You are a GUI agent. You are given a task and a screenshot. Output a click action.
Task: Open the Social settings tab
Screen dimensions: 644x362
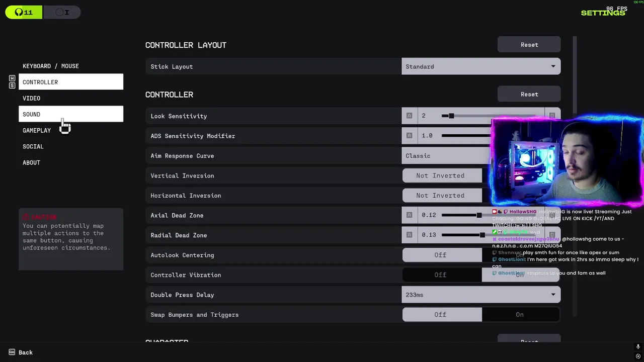click(x=71, y=146)
